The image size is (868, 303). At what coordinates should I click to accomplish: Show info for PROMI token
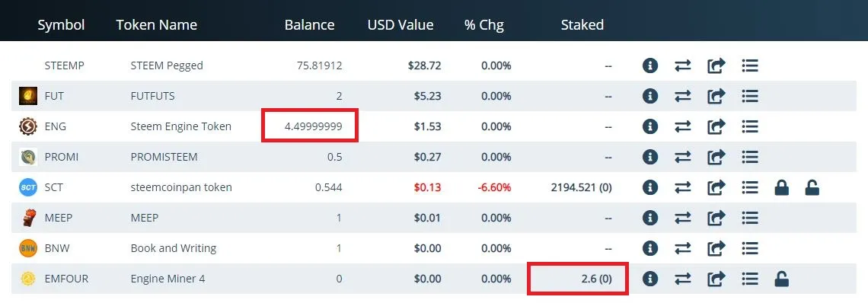tap(650, 157)
